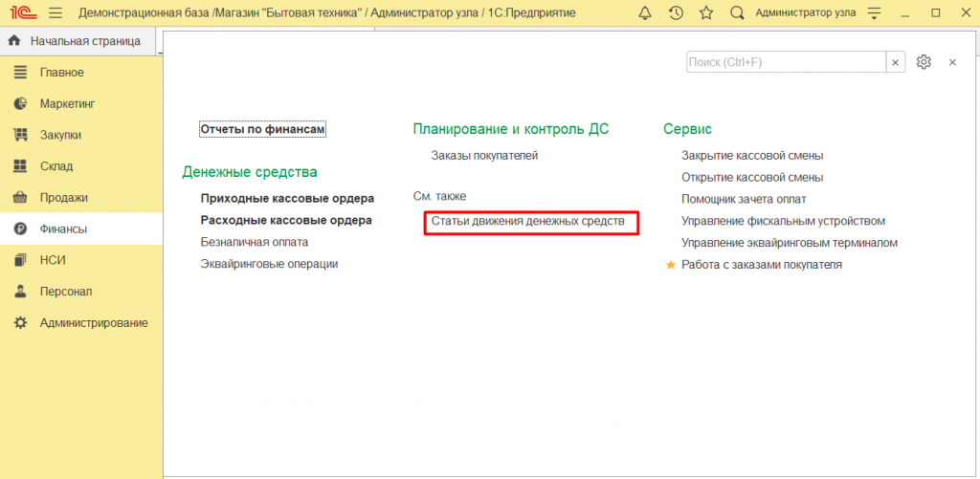This screenshot has width=980, height=479.
Task: Toggle favorite star for Работа с заказами покупателя
Action: (x=671, y=265)
